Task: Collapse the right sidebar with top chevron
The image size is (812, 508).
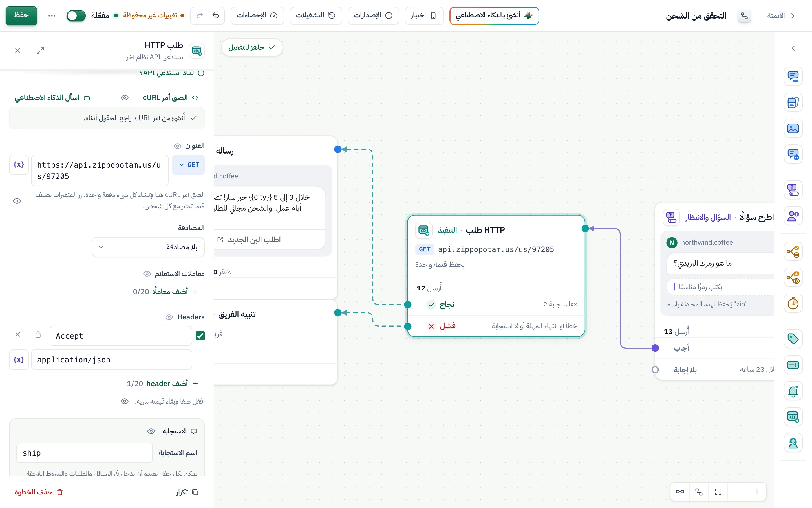Action: pos(793,48)
